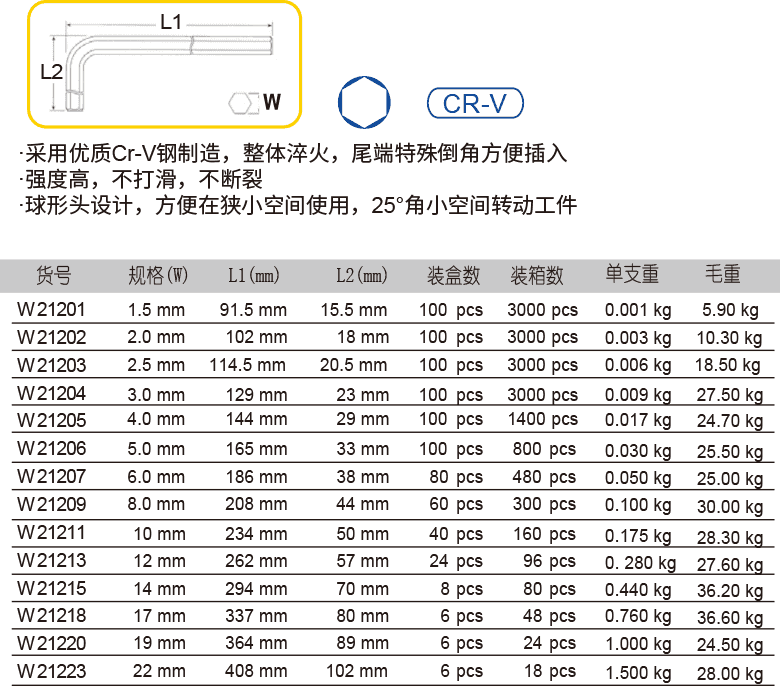Click the 1400 pcs carton quantity
This screenshot has height=687, width=780.
click(x=543, y=419)
